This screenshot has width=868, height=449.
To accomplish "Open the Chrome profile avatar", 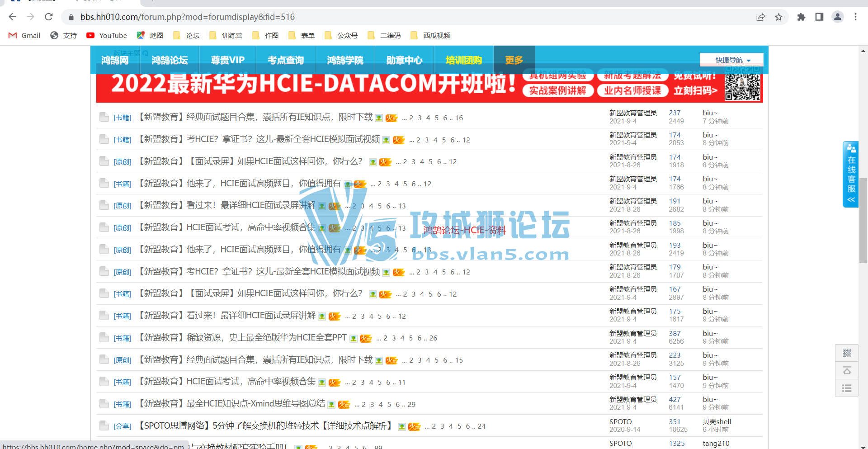I will [838, 17].
